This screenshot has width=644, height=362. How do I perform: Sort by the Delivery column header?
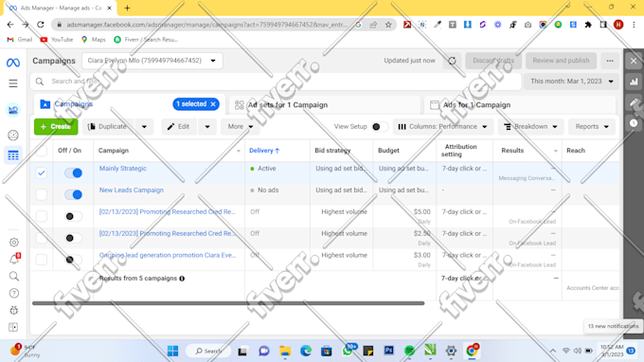click(x=264, y=151)
